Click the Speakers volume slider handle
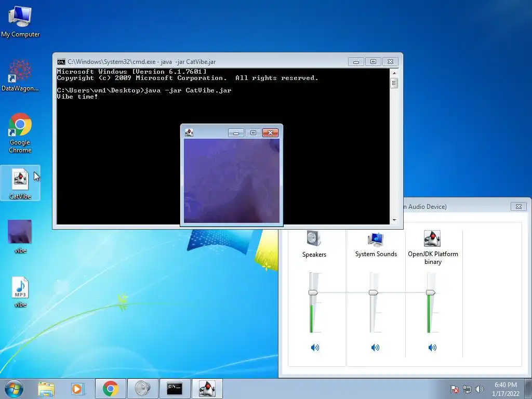The width and height of the screenshot is (532, 399). (x=313, y=292)
